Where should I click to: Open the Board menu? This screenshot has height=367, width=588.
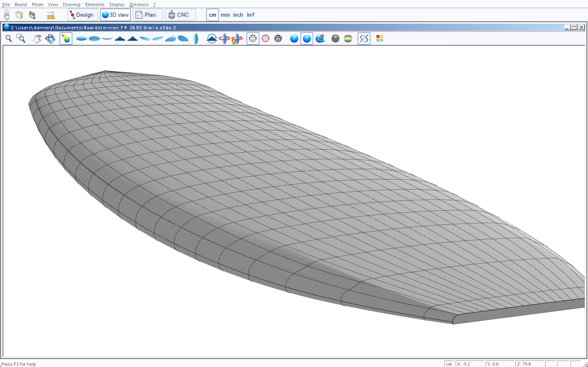click(x=21, y=4)
